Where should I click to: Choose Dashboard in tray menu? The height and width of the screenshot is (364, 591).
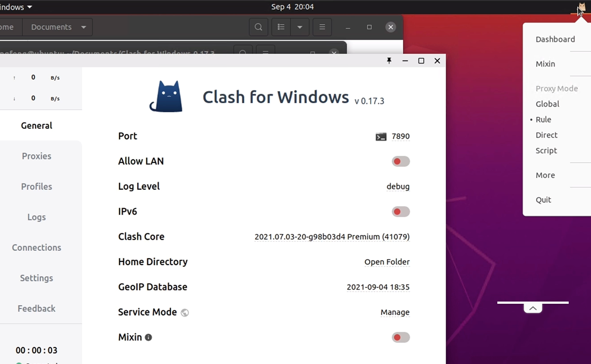tap(555, 39)
